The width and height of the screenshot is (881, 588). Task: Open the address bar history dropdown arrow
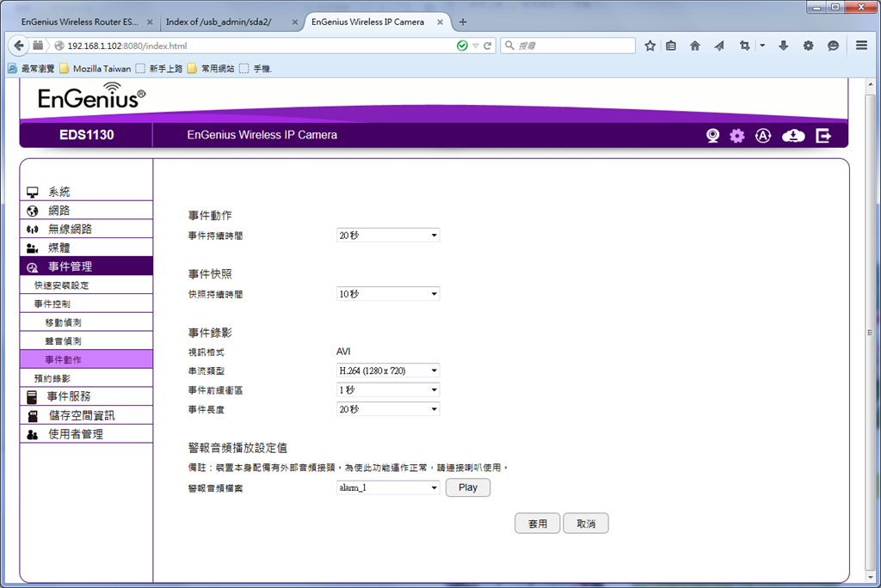[475, 46]
